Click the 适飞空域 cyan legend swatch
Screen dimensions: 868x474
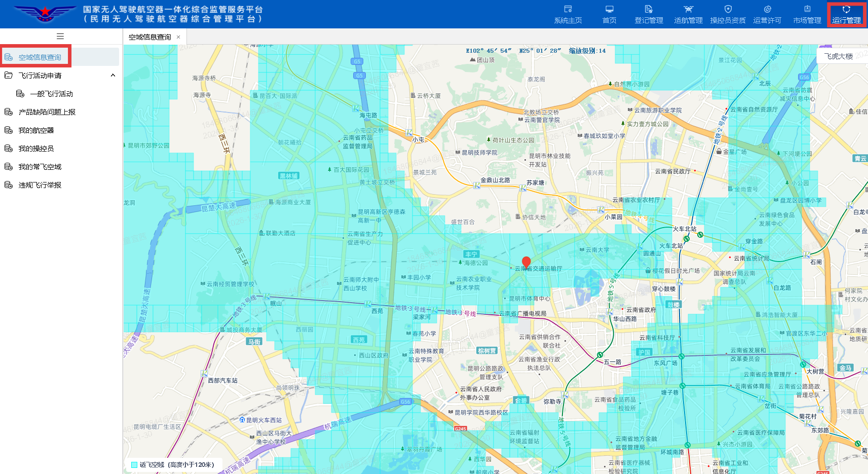click(134, 465)
